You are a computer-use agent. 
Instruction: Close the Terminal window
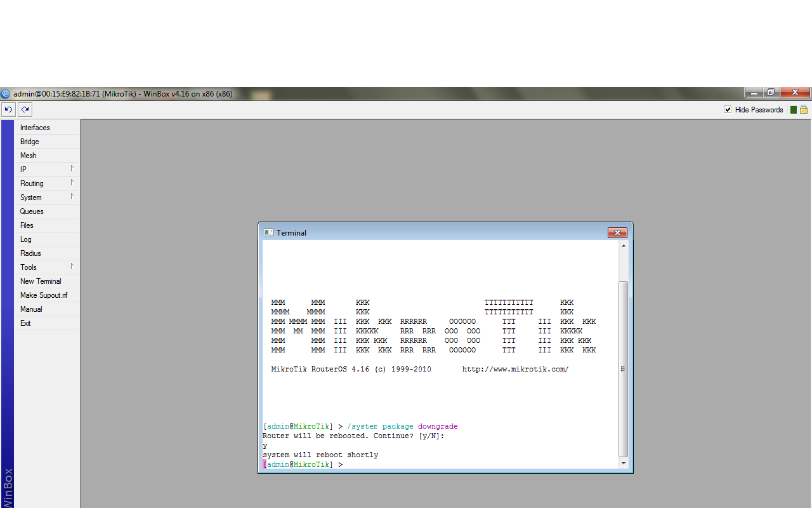[617, 233]
